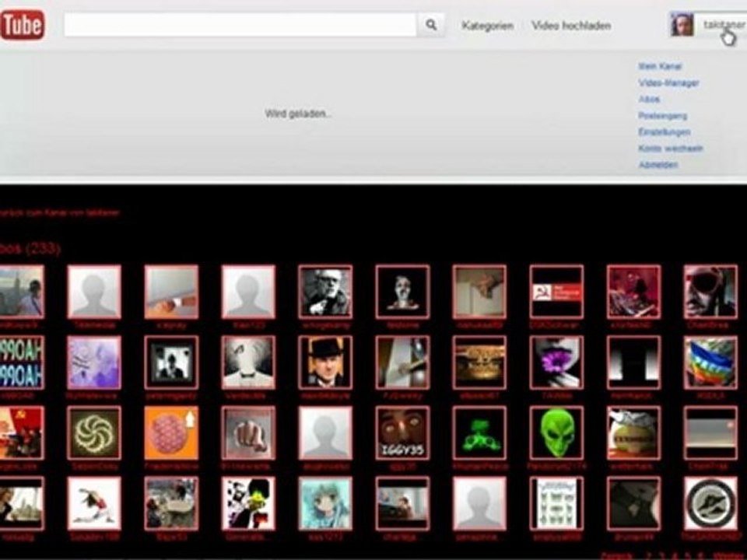Open the lips with purple flower avatar
This screenshot has height=560, width=747.
(556, 362)
